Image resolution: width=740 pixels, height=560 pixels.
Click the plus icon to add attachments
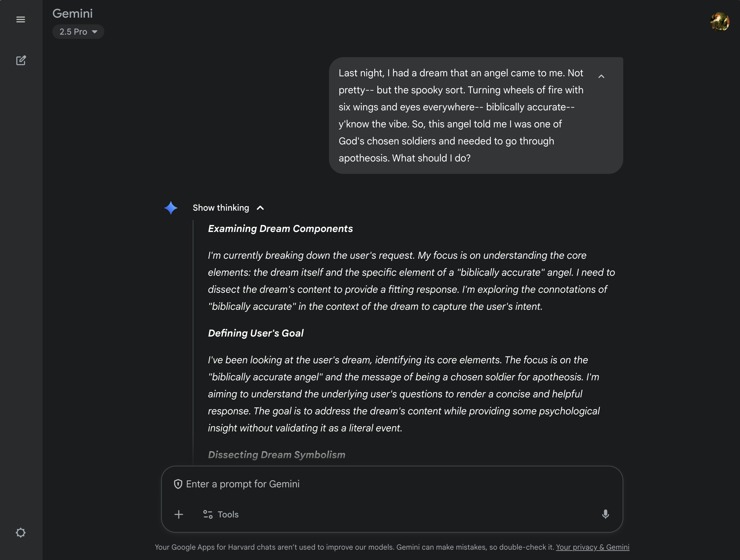[179, 514]
